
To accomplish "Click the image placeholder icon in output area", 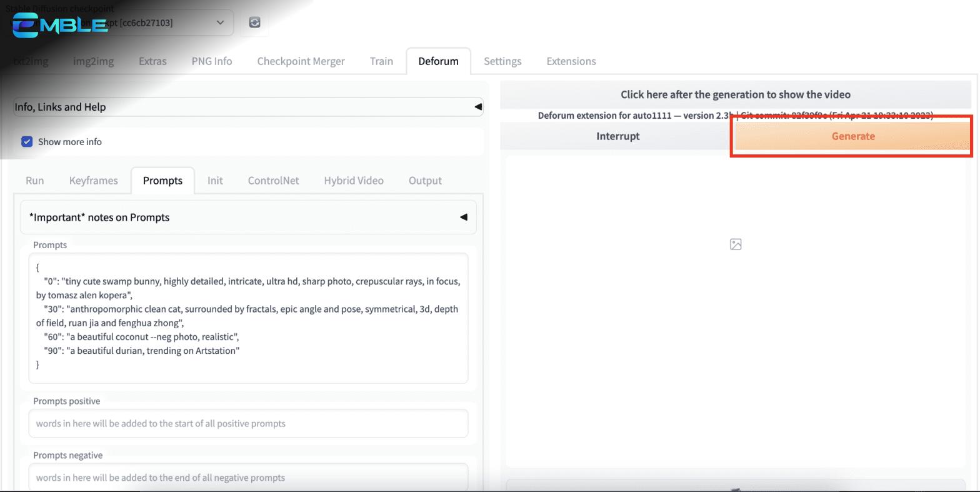I will [x=736, y=244].
